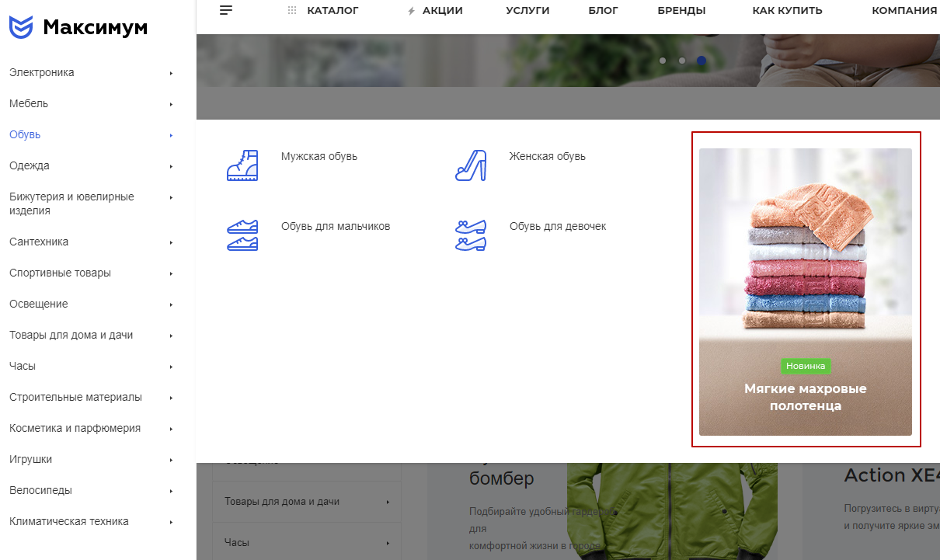Select Одежда in the sidebar
Viewport: 940px width, 560px height.
(30, 165)
